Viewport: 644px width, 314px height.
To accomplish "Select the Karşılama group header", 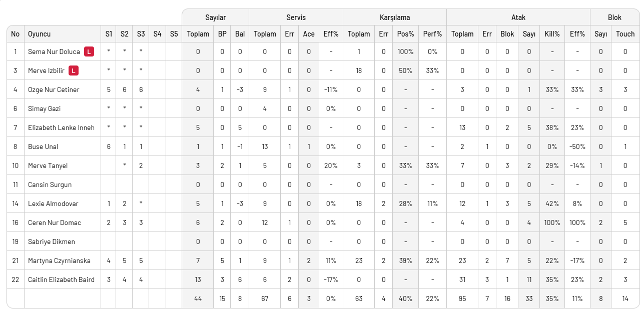I will pyautogui.click(x=394, y=17).
